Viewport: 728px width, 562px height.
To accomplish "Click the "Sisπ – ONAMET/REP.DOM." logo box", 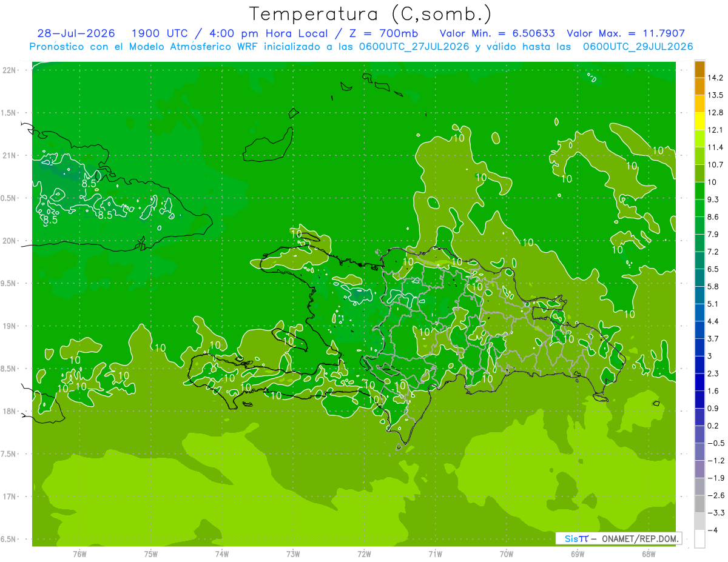I will pyautogui.click(x=619, y=538).
